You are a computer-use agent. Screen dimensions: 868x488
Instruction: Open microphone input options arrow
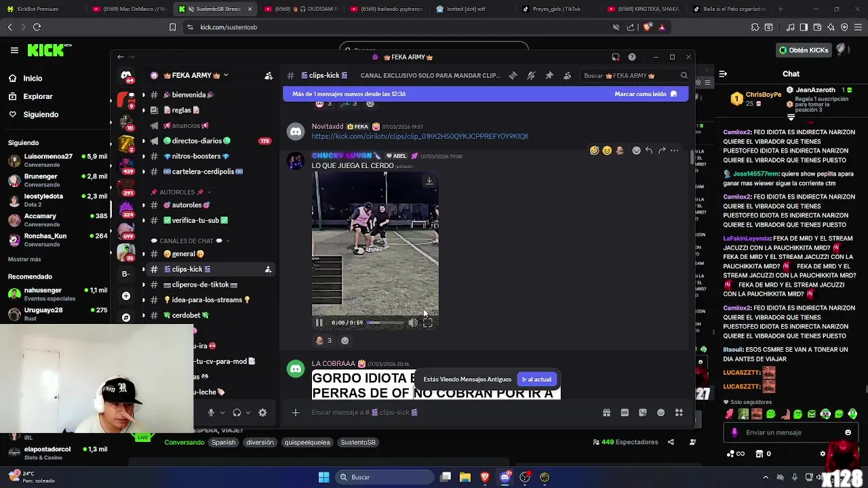222,412
